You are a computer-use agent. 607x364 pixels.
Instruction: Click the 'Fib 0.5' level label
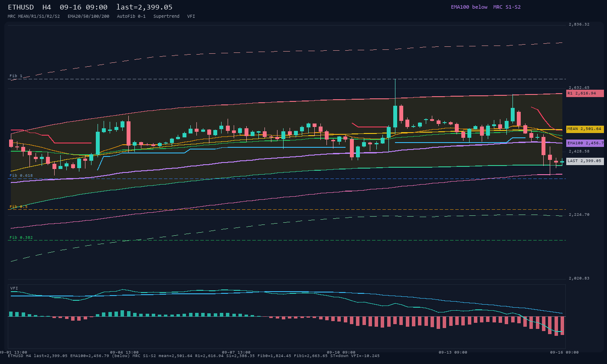19,207
